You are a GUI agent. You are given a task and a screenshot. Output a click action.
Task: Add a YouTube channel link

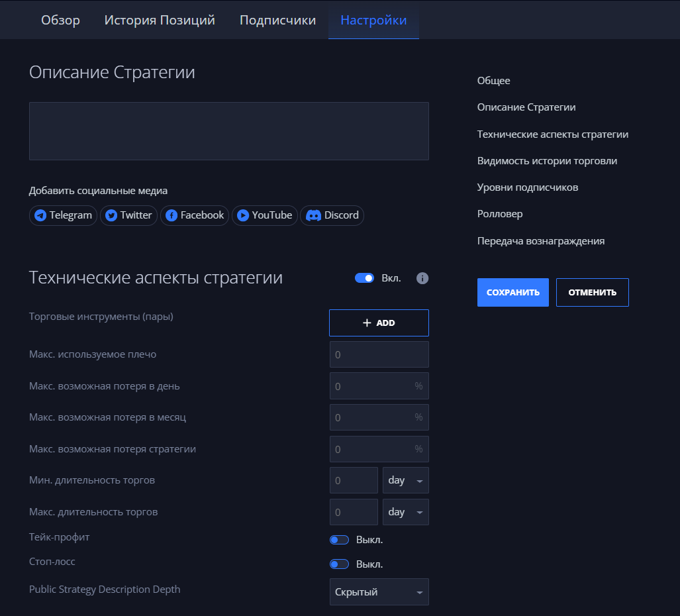(264, 215)
